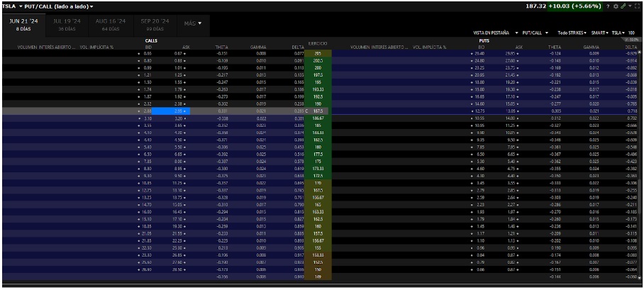Click the help question mark icon
Screen dimensions: 644x290
[x=607, y=6]
